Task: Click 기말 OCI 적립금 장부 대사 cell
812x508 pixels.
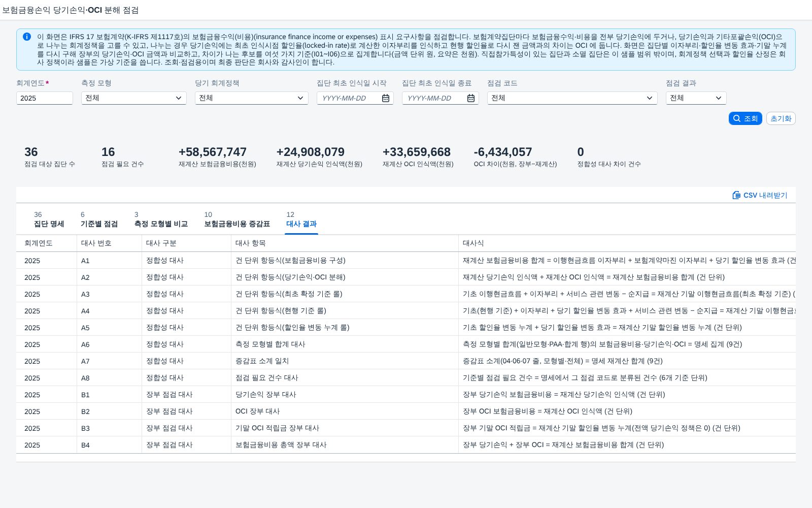Action: coord(345,428)
